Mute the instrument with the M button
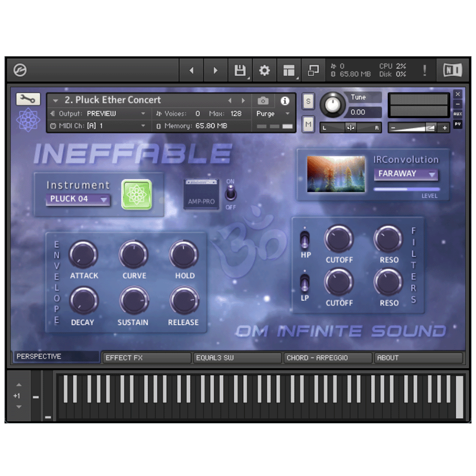This screenshot has width=476, height=476. [308, 124]
